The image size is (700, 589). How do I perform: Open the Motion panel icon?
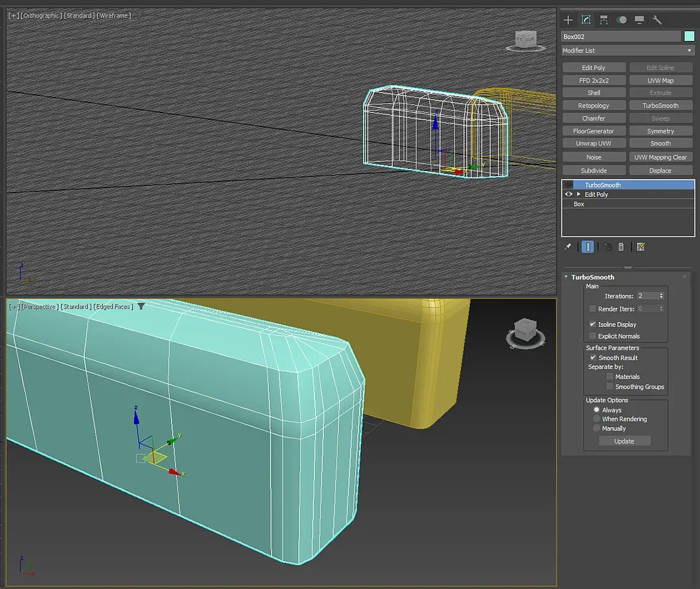click(x=621, y=20)
